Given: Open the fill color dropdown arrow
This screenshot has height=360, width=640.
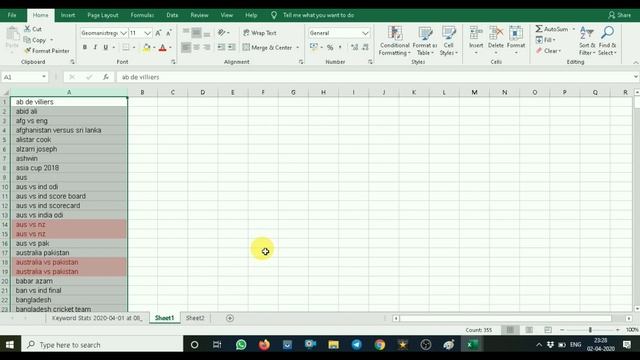Looking at the screenshot, I should 154,48.
